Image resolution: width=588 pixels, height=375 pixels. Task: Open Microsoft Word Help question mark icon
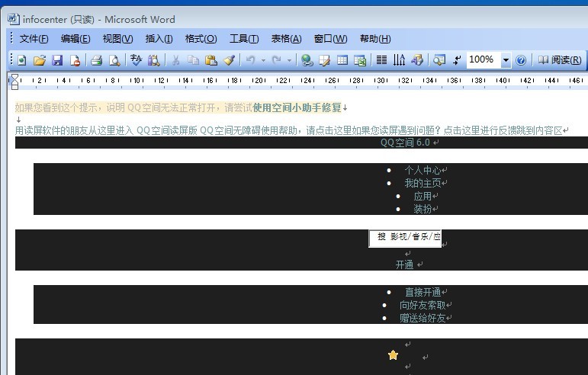point(521,60)
